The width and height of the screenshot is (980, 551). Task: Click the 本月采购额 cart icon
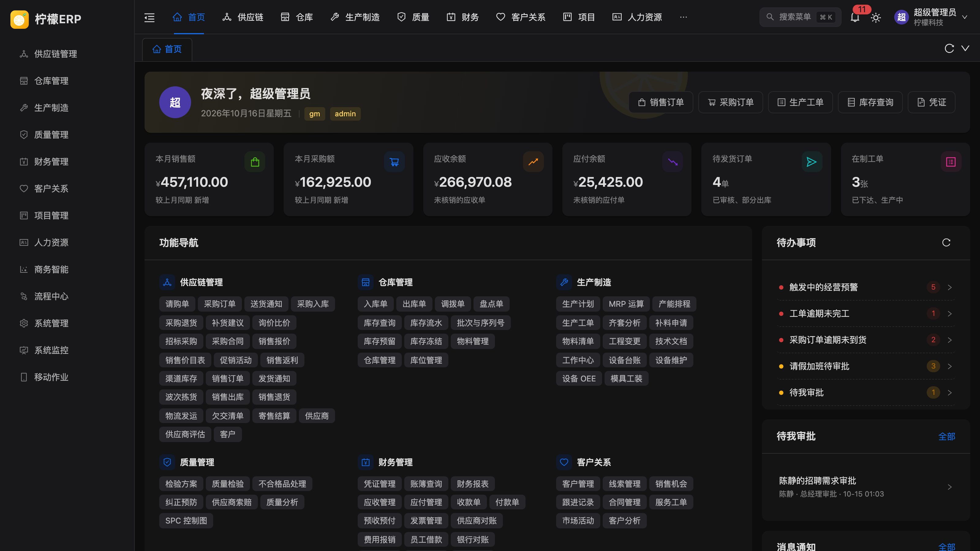click(394, 162)
